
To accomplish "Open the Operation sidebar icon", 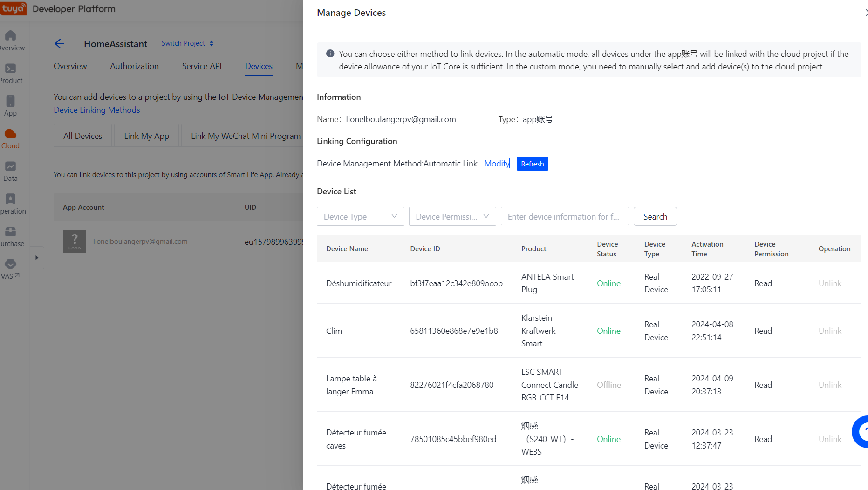I will coord(10,199).
